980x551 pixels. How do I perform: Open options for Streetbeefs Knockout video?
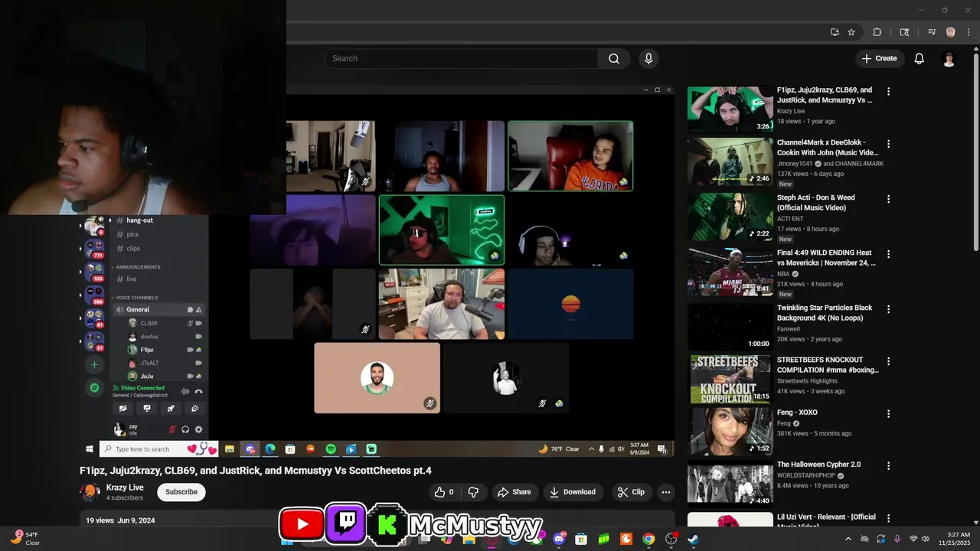click(x=888, y=360)
